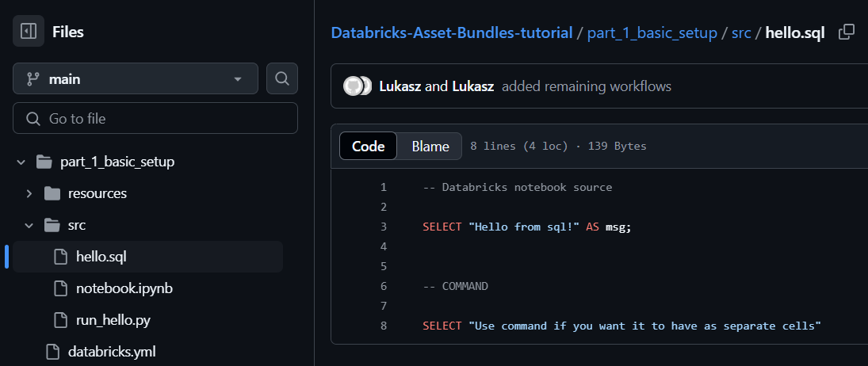Click the databricks.yml file icon

(52, 352)
